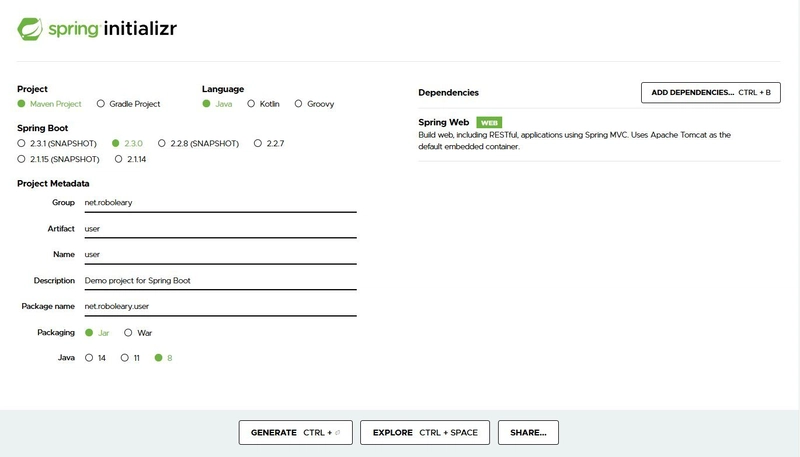Edit the Artifact input field
The image size is (800, 457).
pos(220,228)
